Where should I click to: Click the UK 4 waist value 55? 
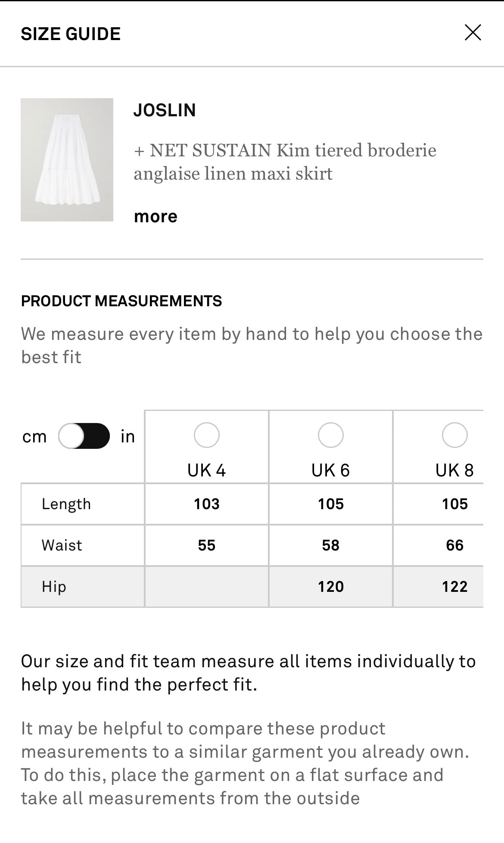pos(206,545)
